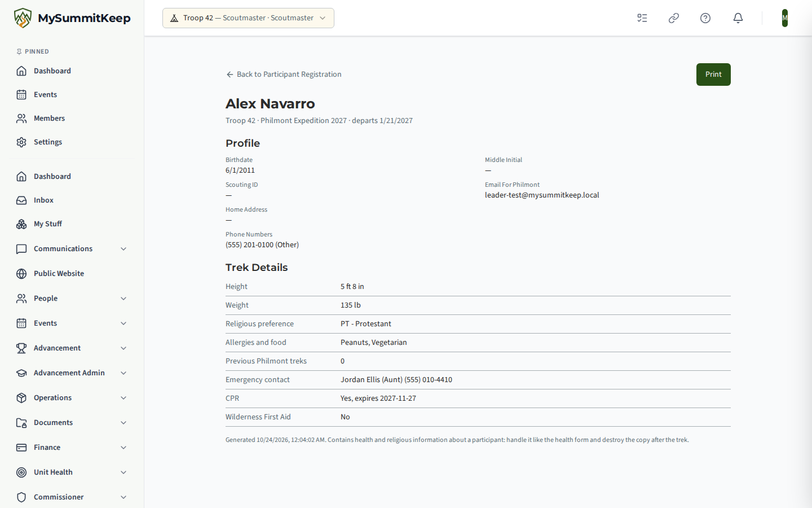Click the height value 5 ft 8 in
The image size is (812, 508).
pyautogui.click(x=352, y=287)
